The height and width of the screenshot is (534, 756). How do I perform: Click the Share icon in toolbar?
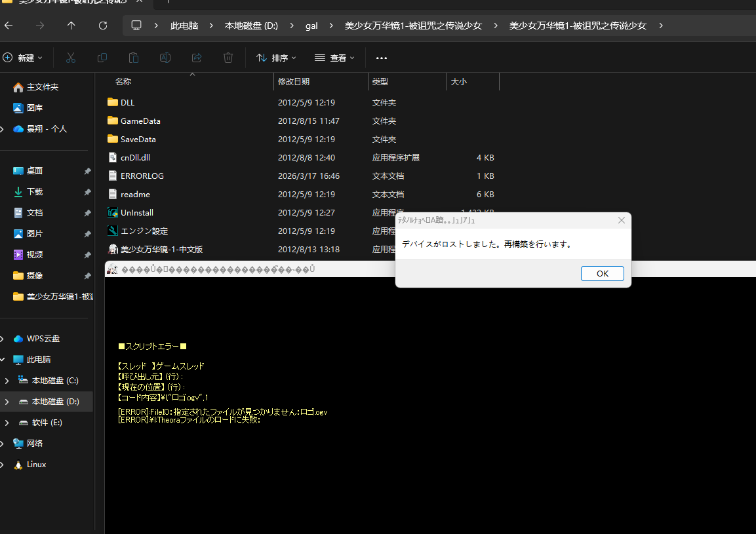197,58
